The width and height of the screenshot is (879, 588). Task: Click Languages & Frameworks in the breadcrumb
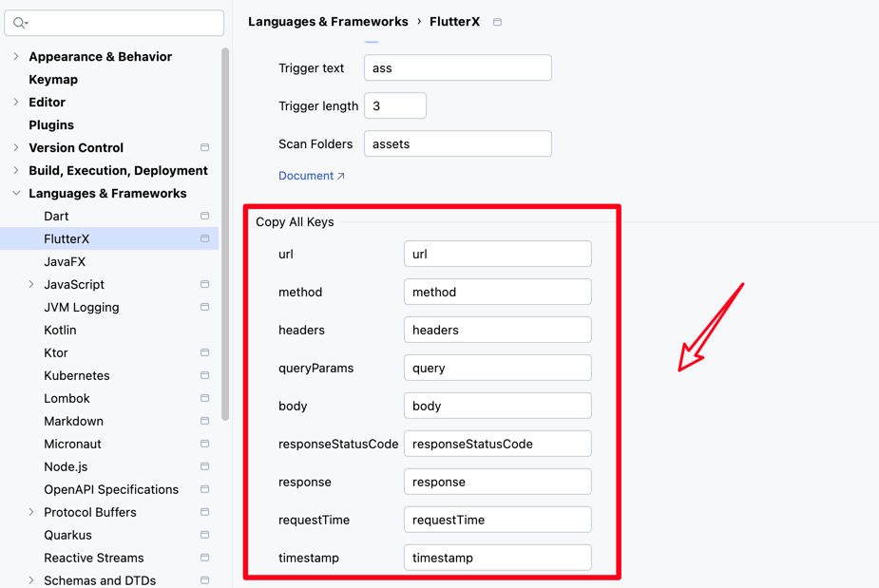click(x=328, y=22)
